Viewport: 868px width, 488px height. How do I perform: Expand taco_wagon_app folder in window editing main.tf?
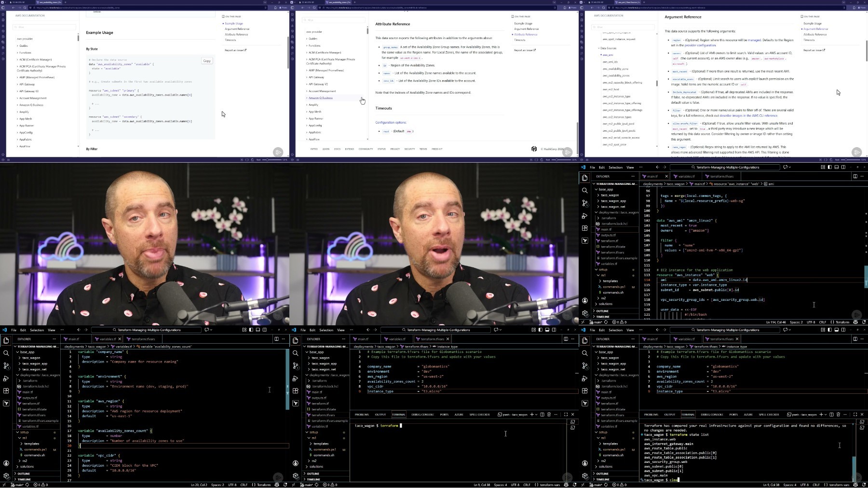(613, 201)
